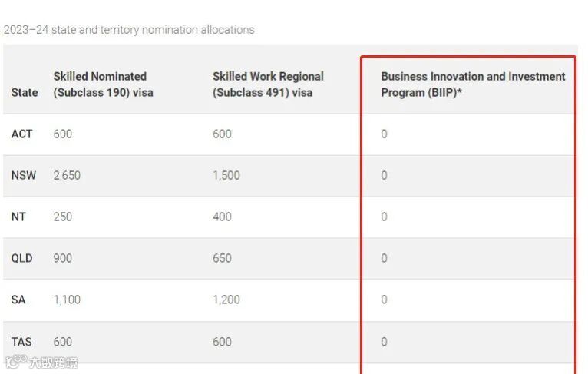Select the ACT state row label
Viewport: 588px width, 374px height.
click(22, 134)
